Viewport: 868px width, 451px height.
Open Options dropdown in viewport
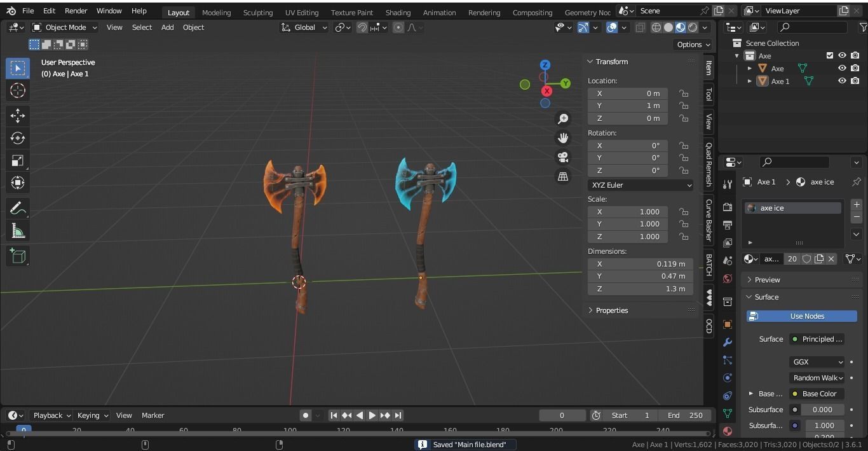point(693,45)
